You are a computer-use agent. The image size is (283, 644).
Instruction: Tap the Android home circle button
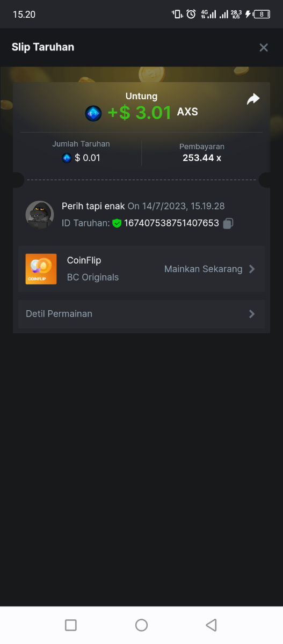141,625
